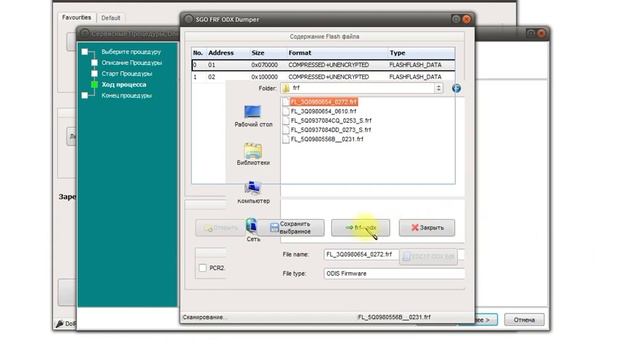Select table row 0 with address 01

[323, 65]
